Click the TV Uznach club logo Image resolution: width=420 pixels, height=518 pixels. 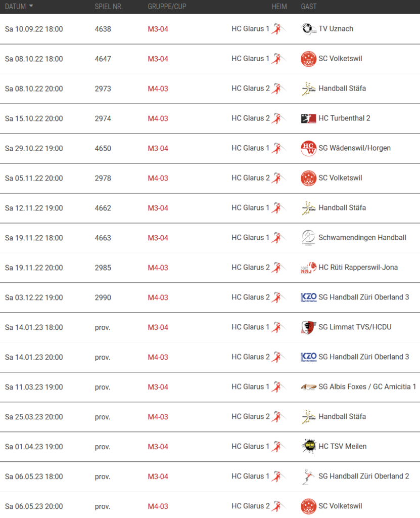pos(309,29)
